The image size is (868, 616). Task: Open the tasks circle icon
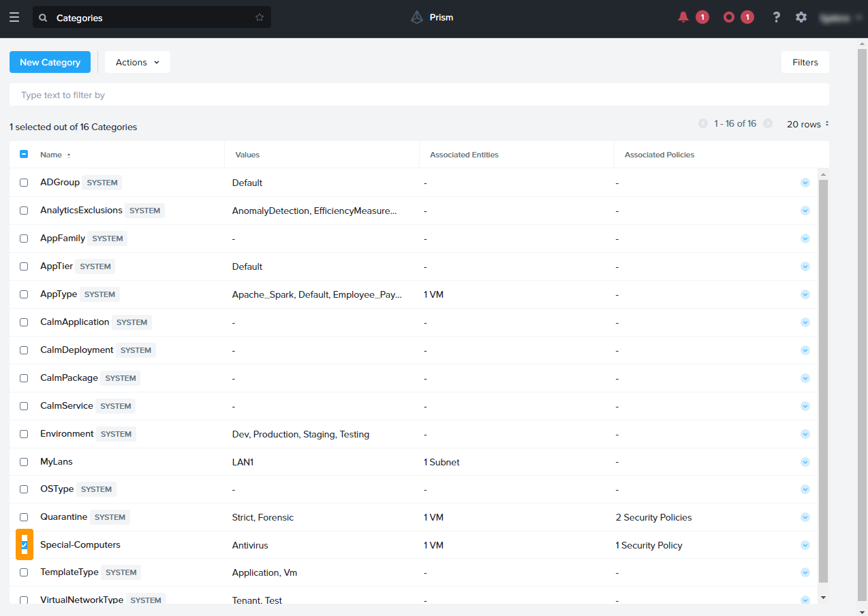[x=729, y=17]
